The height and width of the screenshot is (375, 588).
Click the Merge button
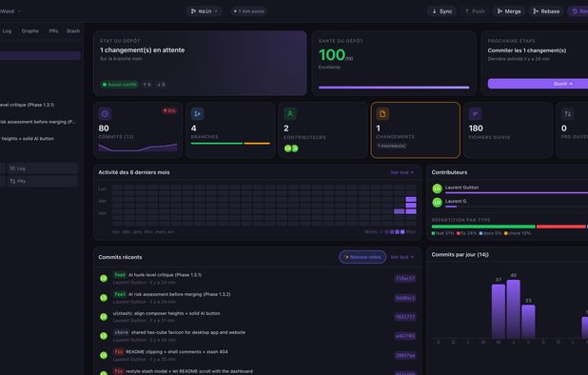pos(509,11)
